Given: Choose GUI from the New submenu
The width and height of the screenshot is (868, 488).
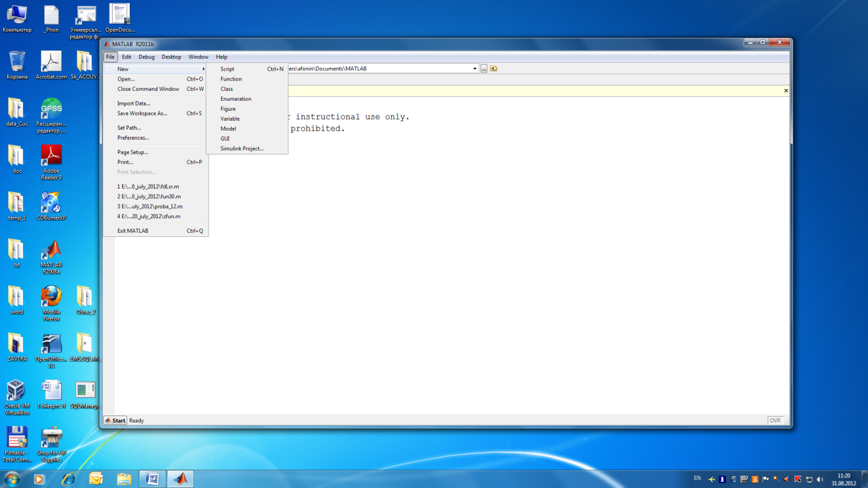Looking at the screenshot, I should 247,139.
